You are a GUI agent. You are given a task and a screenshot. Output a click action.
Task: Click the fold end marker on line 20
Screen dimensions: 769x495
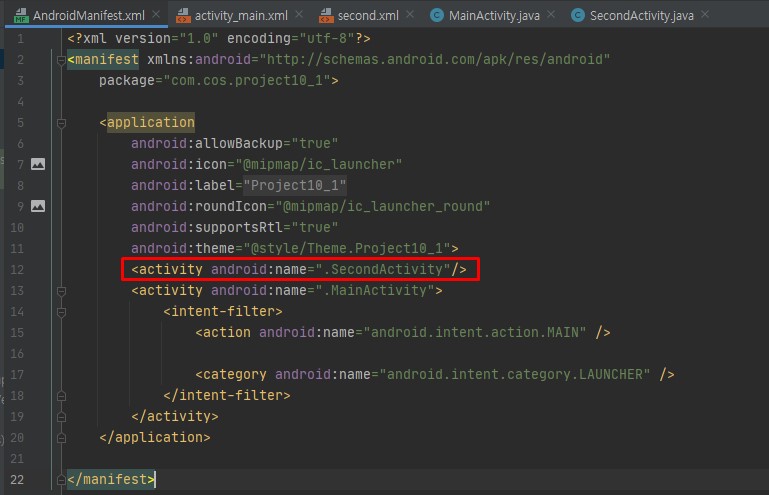[x=61, y=438]
